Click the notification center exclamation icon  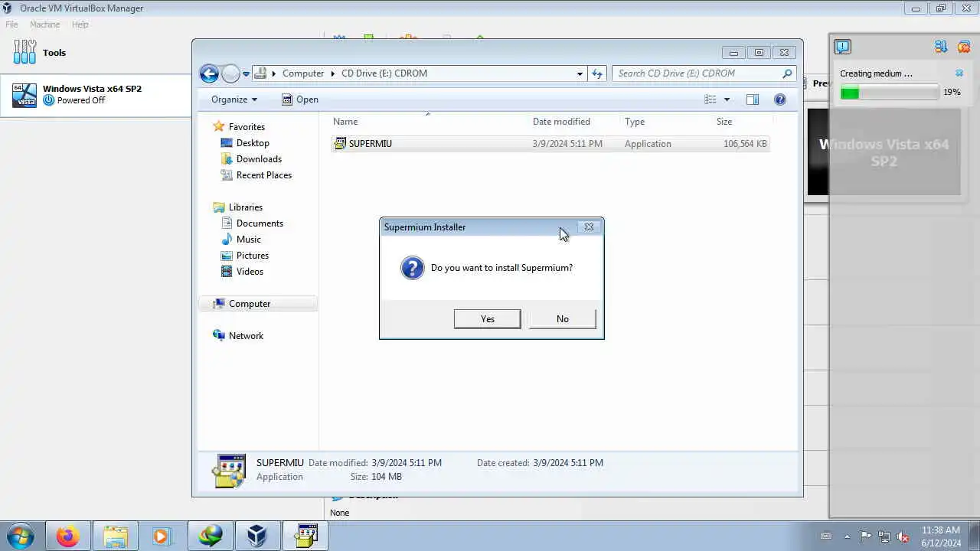pos(842,47)
